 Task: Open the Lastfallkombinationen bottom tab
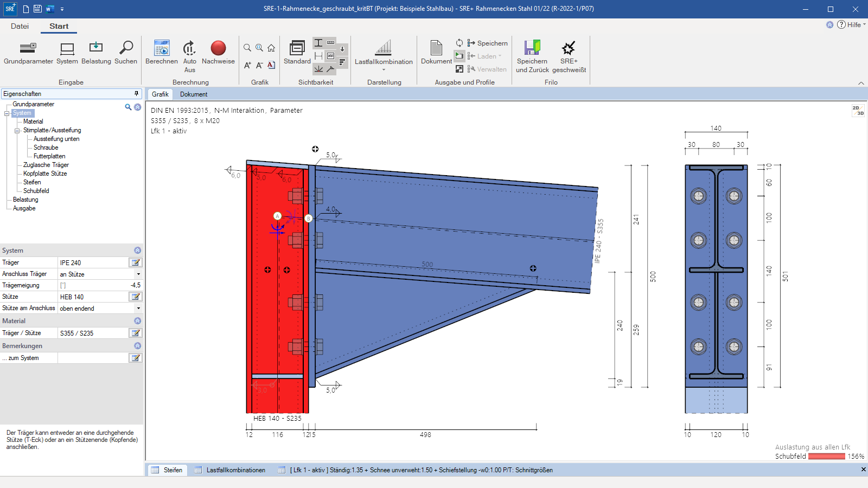tap(230, 470)
